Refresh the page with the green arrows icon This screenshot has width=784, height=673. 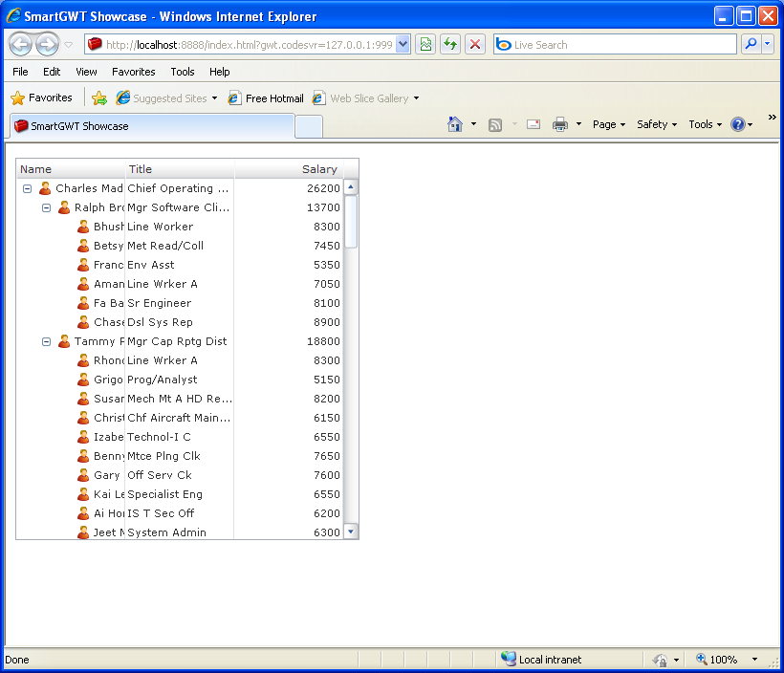pos(450,45)
